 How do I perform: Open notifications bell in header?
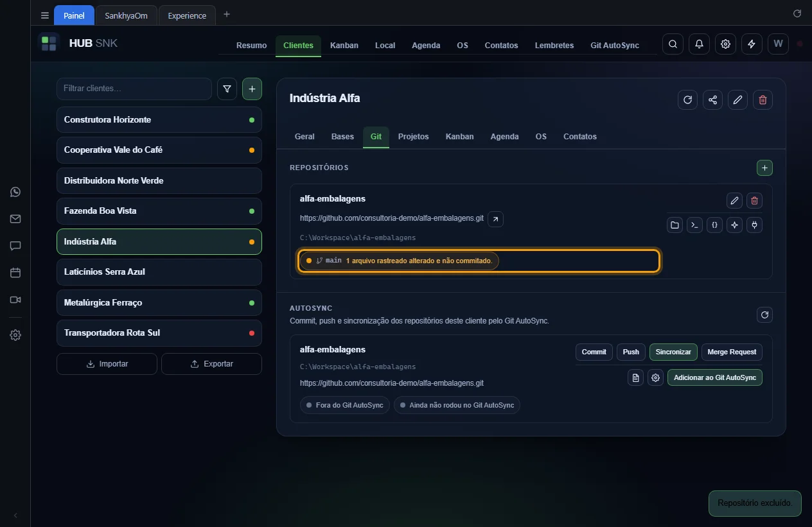(699, 44)
